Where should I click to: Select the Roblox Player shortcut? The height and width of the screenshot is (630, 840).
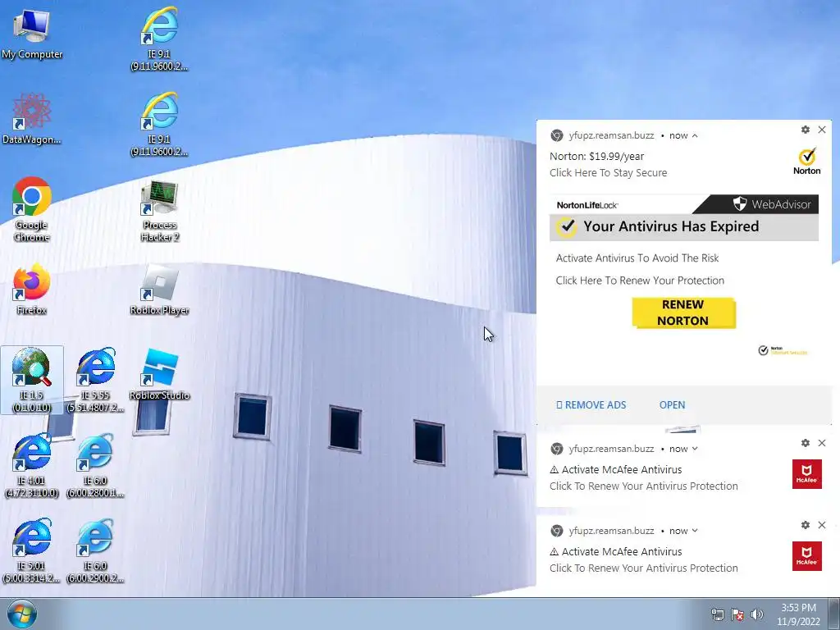160,290
